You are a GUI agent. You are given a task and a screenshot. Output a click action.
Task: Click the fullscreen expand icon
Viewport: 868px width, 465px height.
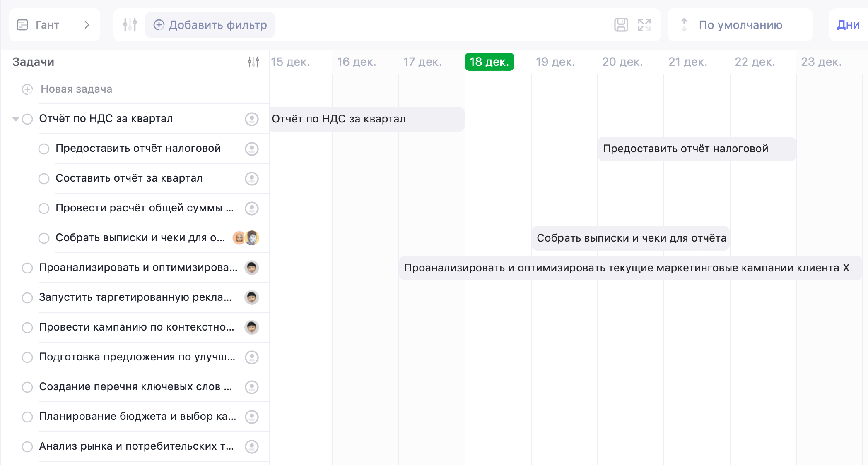644,25
